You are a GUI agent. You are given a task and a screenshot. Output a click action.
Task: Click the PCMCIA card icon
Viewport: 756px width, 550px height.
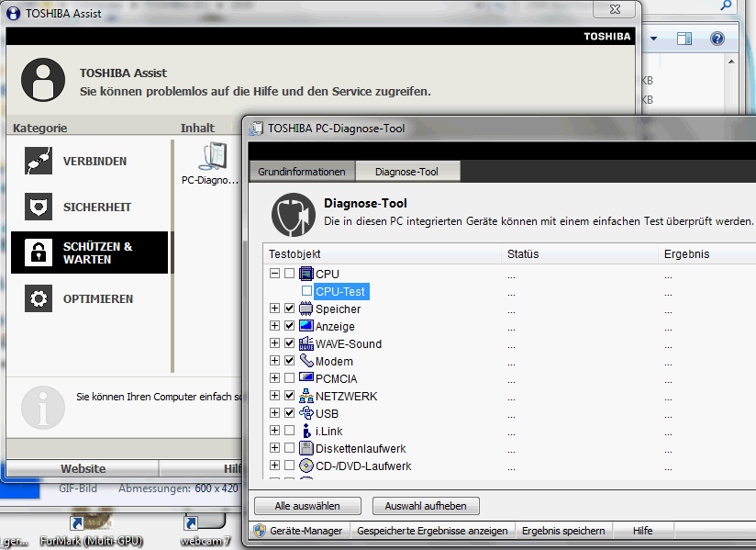coord(306,378)
